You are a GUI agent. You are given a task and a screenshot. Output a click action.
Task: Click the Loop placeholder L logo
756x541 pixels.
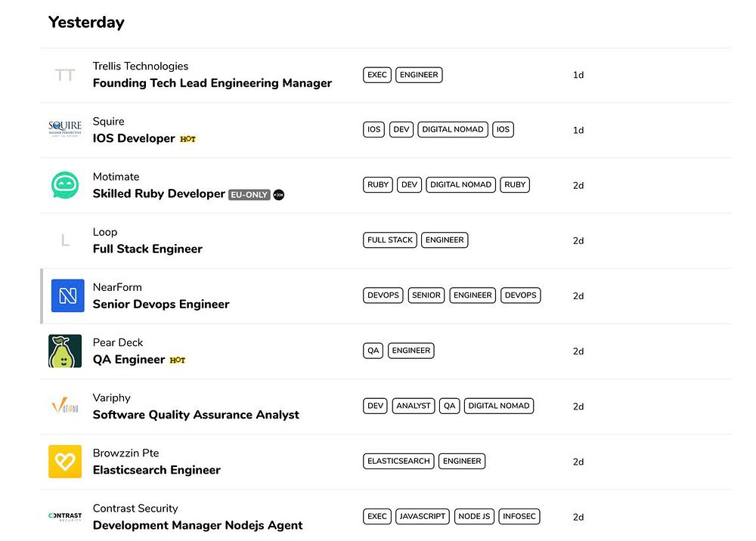pyautogui.click(x=65, y=241)
